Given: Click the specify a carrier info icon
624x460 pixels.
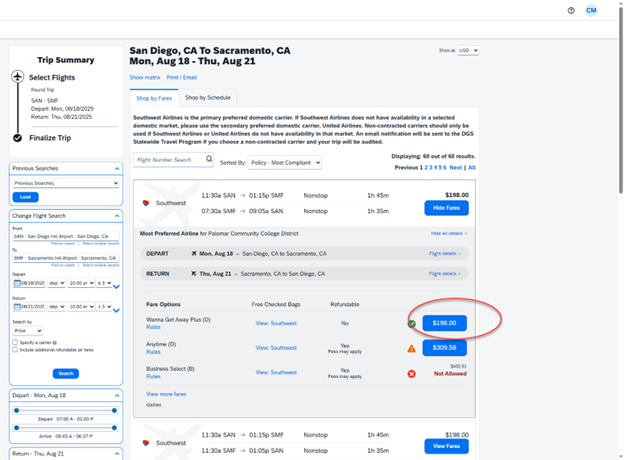Looking at the screenshot, I should (55, 342).
